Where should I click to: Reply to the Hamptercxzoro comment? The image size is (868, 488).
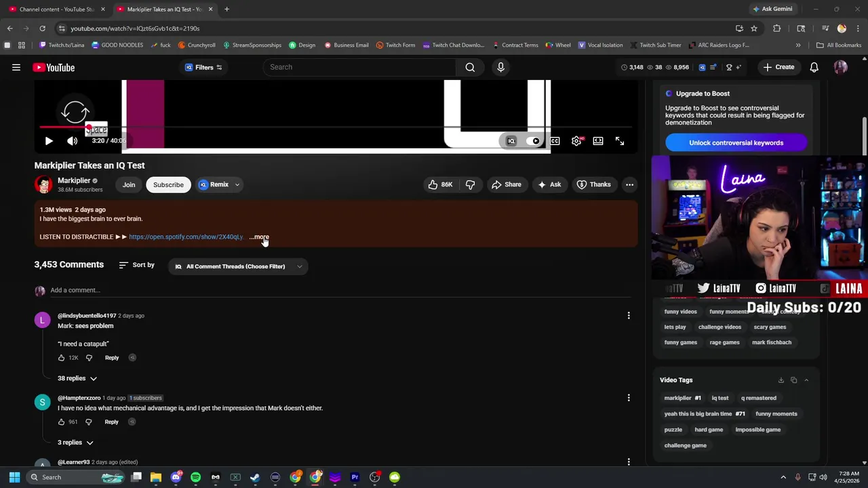112,422
